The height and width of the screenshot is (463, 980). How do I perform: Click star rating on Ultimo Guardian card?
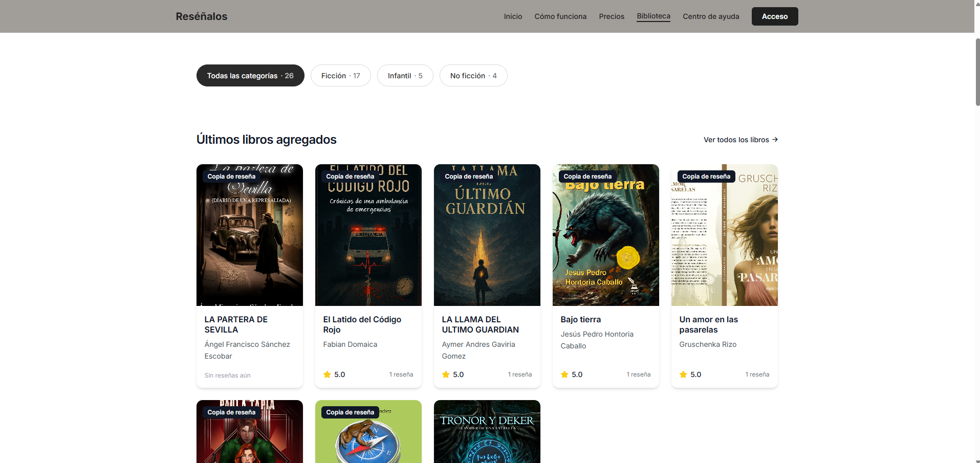pyautogui.click(x=453, y=374)
